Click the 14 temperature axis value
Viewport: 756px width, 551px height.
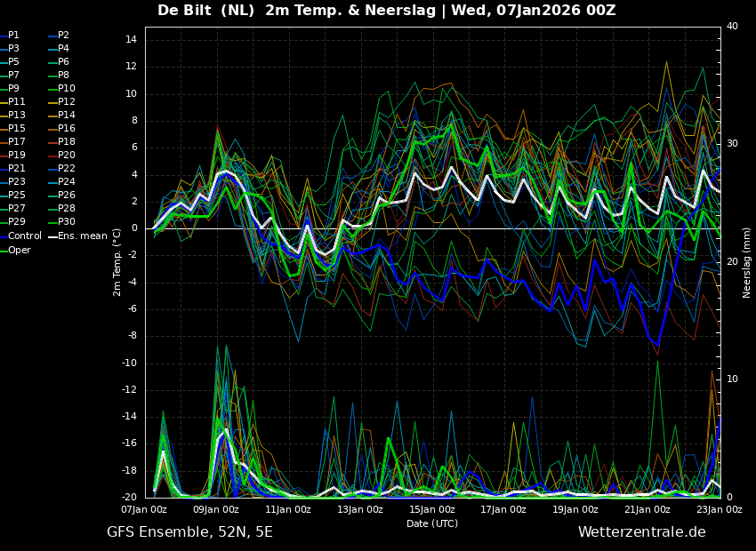coord(132,40)
